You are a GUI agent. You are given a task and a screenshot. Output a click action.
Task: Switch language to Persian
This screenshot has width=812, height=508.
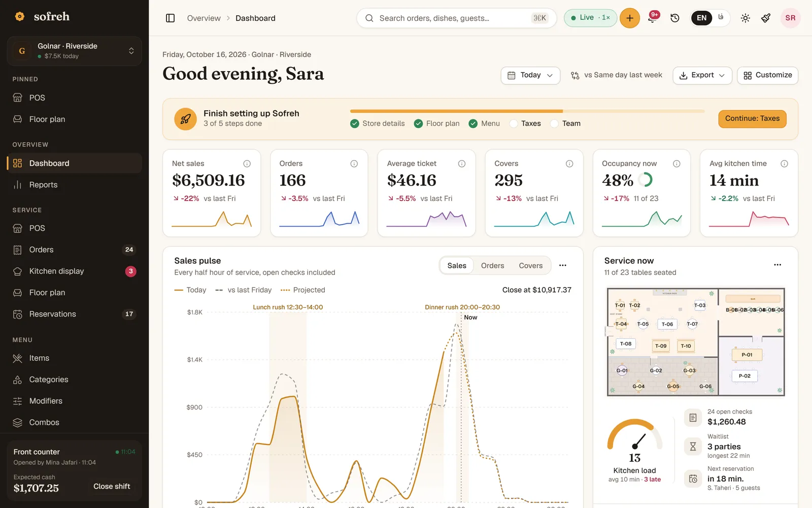721,18
